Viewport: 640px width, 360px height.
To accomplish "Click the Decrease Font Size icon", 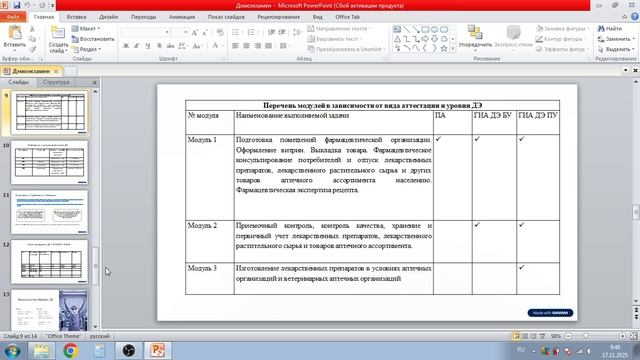I will coord(205,33).
